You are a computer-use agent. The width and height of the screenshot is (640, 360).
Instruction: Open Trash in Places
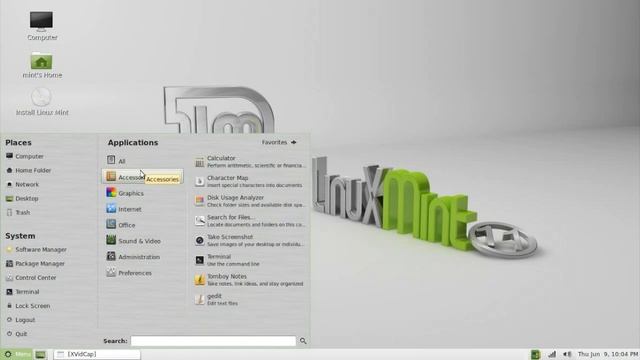click(x=18, y=212)
